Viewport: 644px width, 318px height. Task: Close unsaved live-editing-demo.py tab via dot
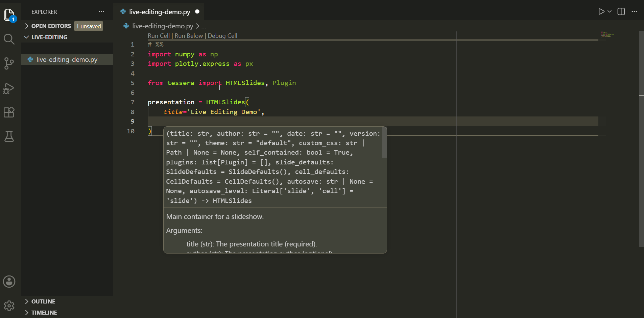pyautogui.click(x=197, y=11)
